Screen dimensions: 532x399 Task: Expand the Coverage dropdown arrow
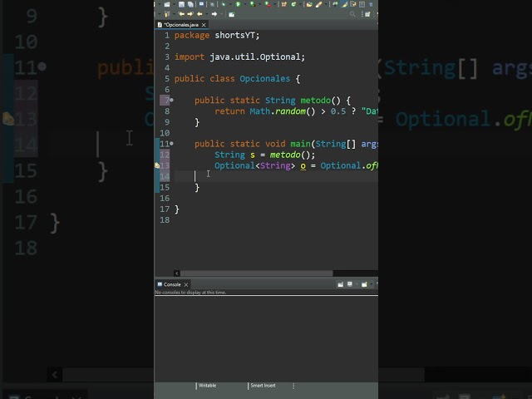pyautogui.click(x=260, y=4)
